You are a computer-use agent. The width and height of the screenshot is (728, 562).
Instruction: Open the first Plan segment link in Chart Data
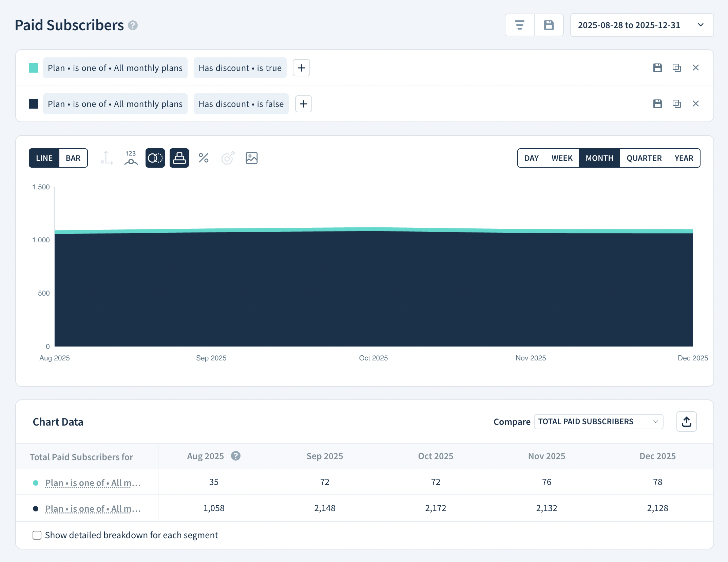click(x=93, y=482)
